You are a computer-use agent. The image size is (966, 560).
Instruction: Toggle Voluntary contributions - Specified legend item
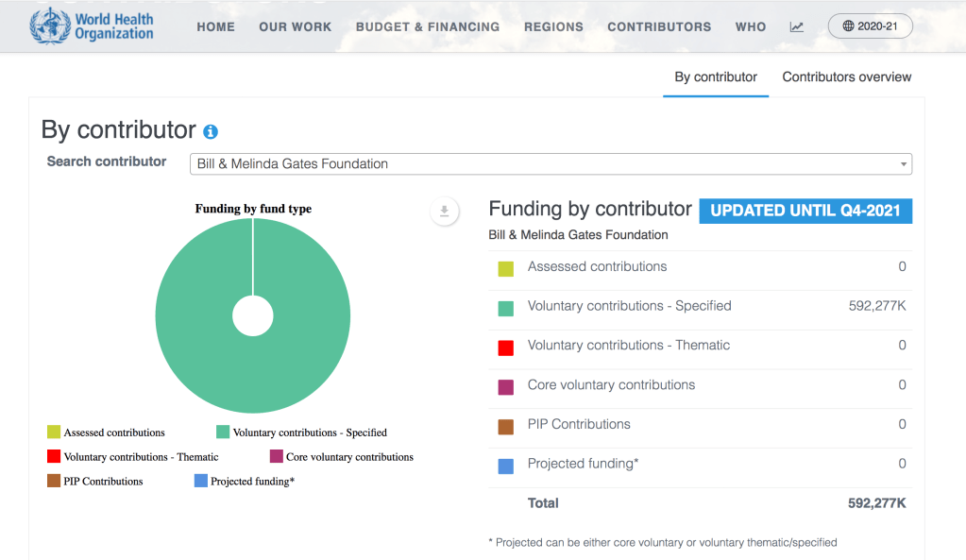(x=301, y=433)
